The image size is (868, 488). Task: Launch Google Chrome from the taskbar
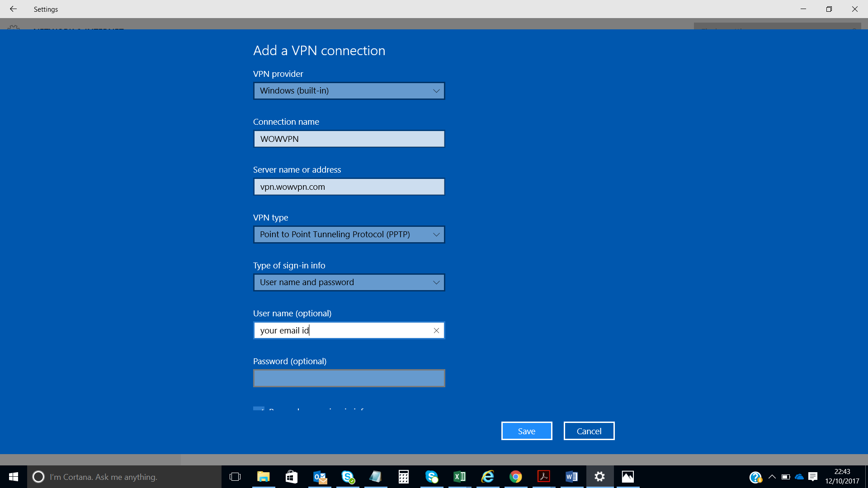tap(516, 477)
